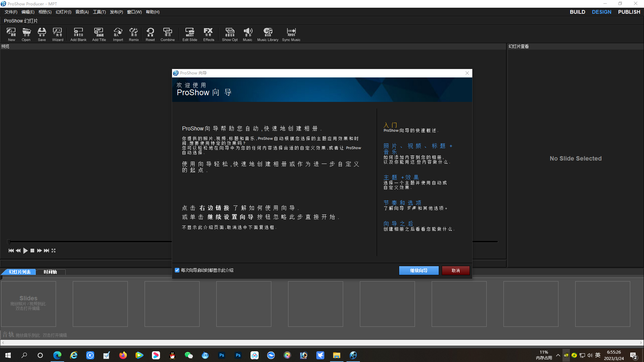
Task: Save the show using Save icon
Action: 42,35
